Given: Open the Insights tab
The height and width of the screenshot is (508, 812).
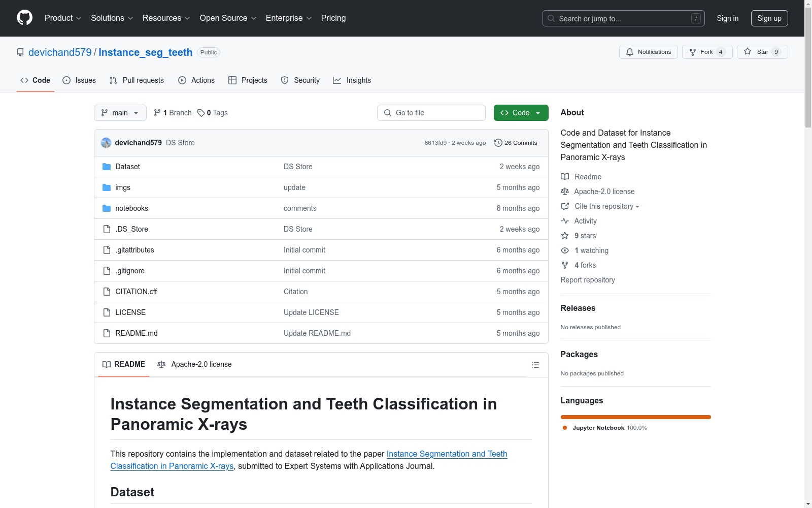Looking at the screenshot, I should click(352, 80).
